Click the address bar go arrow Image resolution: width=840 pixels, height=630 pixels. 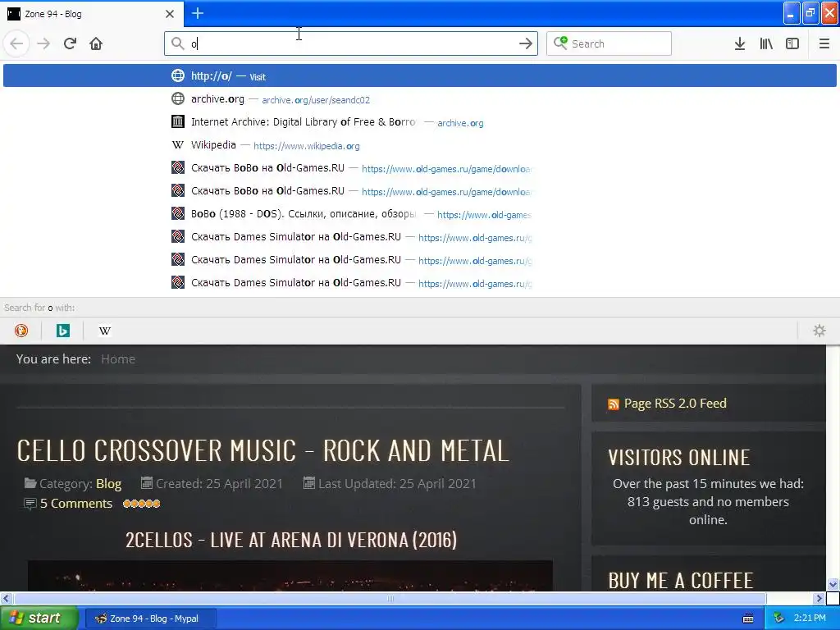pyautogui.click(x=526, y=43)
